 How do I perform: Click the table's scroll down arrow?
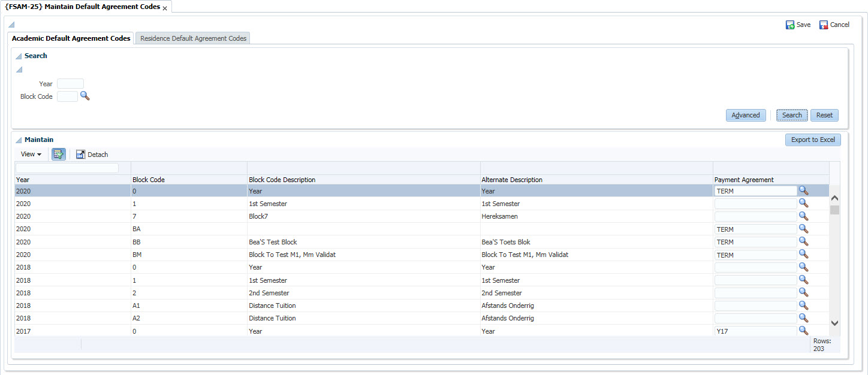[834, 323]
